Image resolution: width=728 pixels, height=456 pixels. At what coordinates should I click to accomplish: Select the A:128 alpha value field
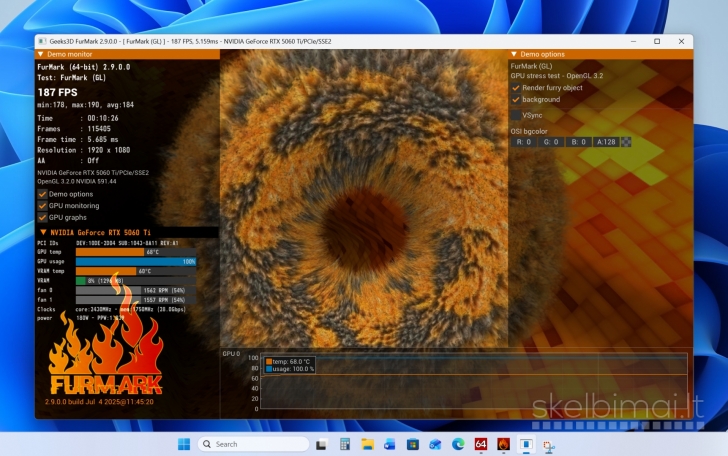(606, 142)
